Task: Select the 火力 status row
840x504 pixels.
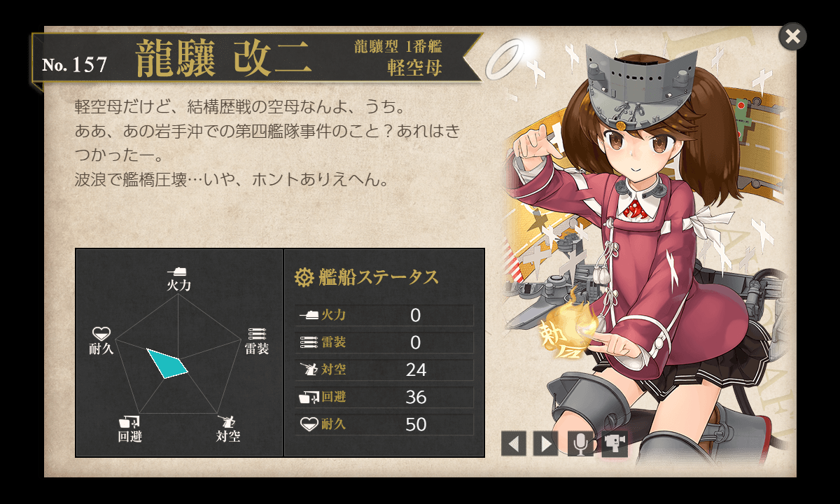Action: [x=384, y=315]
